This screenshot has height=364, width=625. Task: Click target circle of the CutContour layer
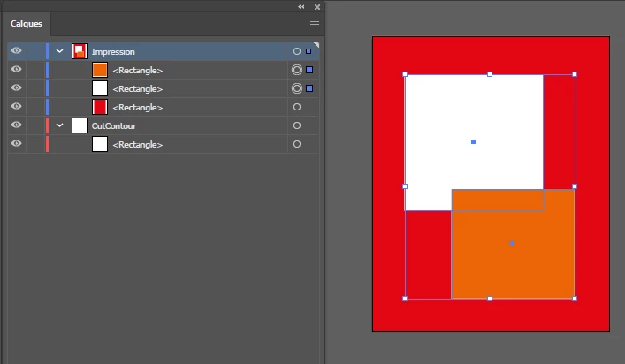(296, 125)
